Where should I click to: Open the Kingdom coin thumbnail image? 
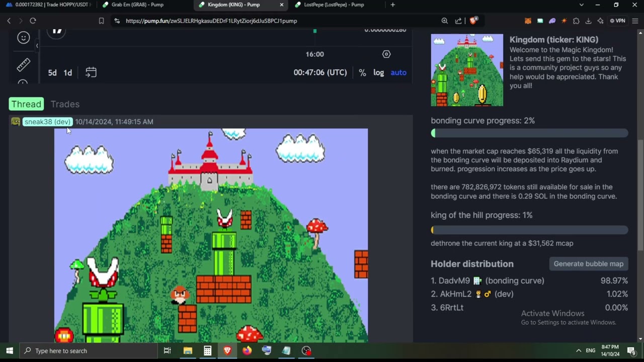click(x=467, y=70)
